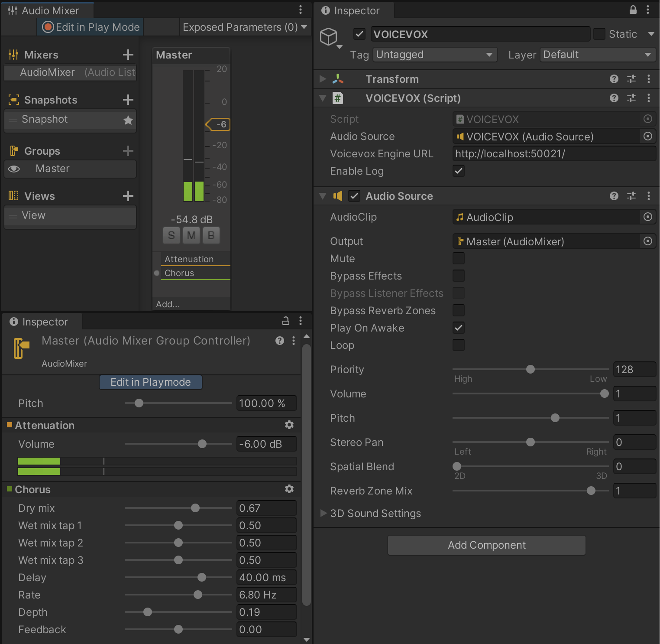The height and width of the screenshot is (644, 660).
Task: Star the Snapshot as start snapshot
Action: tap(128, 120)
